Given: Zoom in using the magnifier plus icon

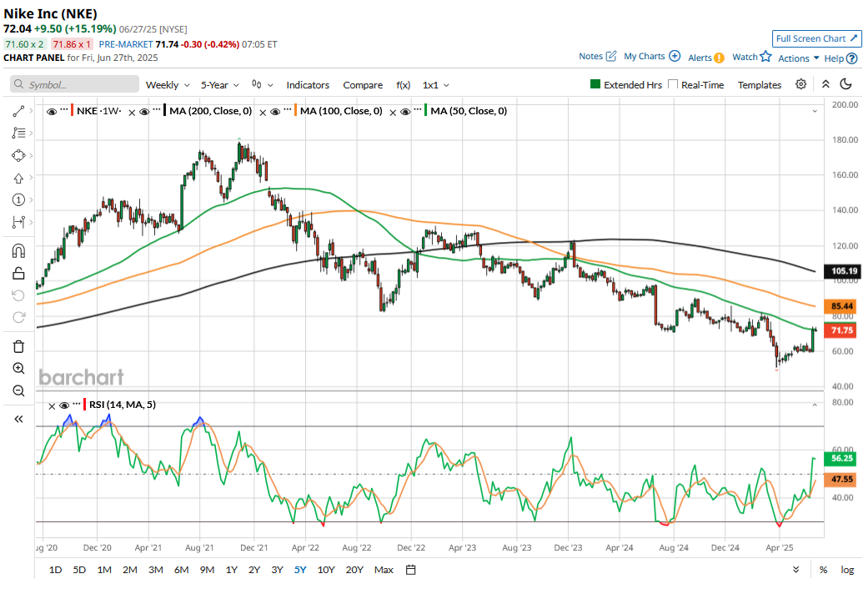Looking at the screenshot, I should [x=18, y=369].
